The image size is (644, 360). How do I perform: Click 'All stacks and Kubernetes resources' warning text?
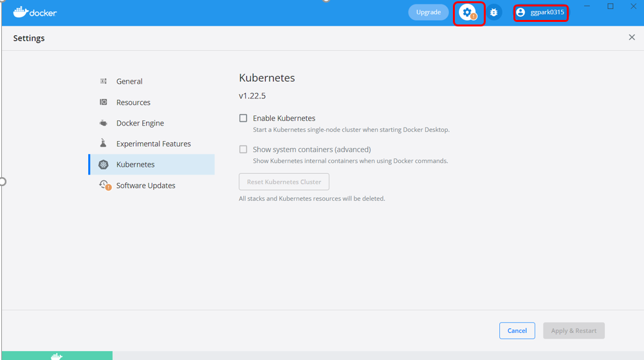[x=312, y=198]
